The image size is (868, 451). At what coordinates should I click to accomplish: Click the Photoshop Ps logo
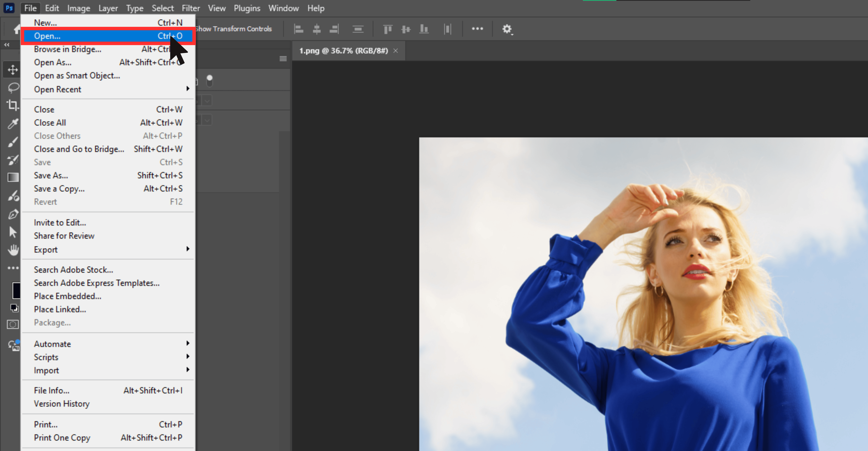tap(9, 8)
